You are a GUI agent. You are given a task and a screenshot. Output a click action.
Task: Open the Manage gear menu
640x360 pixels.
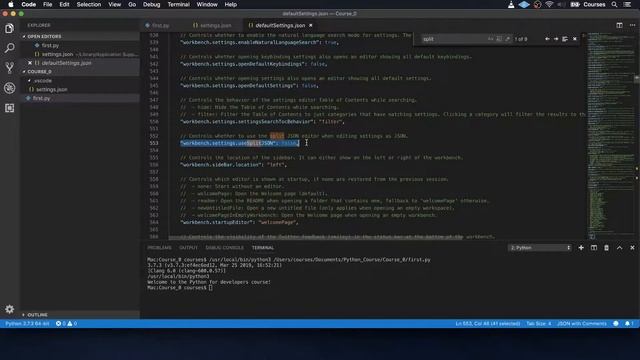(x=9, y=309)
